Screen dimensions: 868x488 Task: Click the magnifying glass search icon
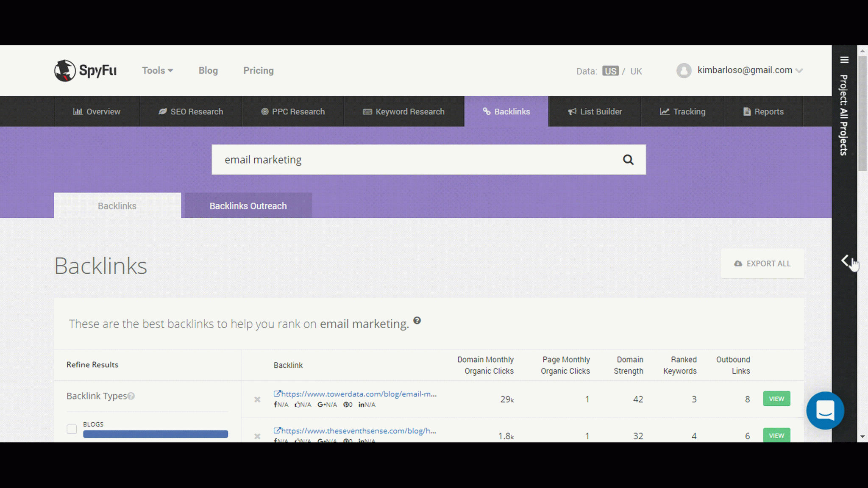coord(628,160)
